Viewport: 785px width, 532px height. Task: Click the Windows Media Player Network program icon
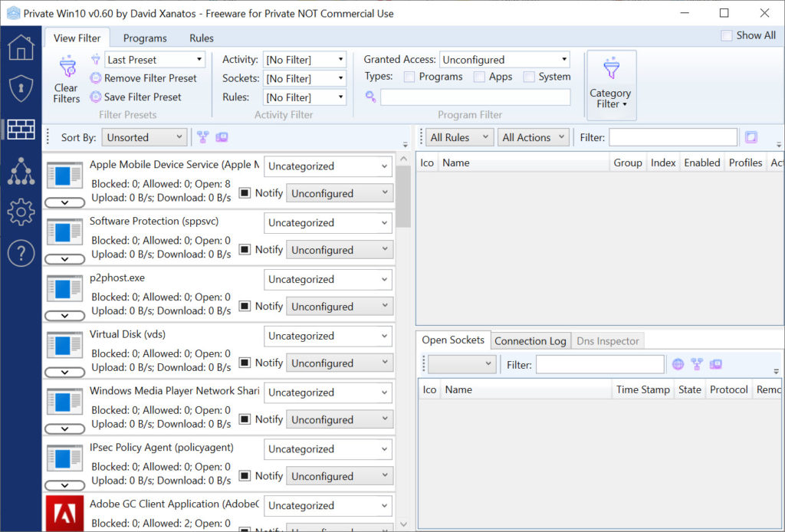64,402
